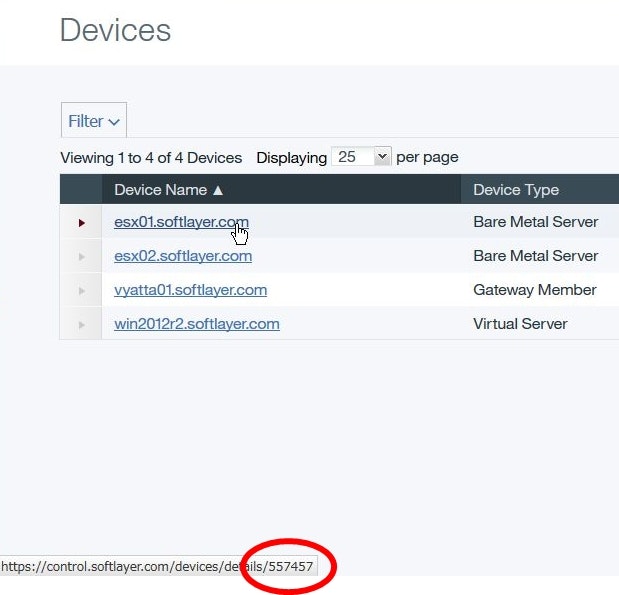Click the Devices page heading
619x595 pixels.
[115, 30]
